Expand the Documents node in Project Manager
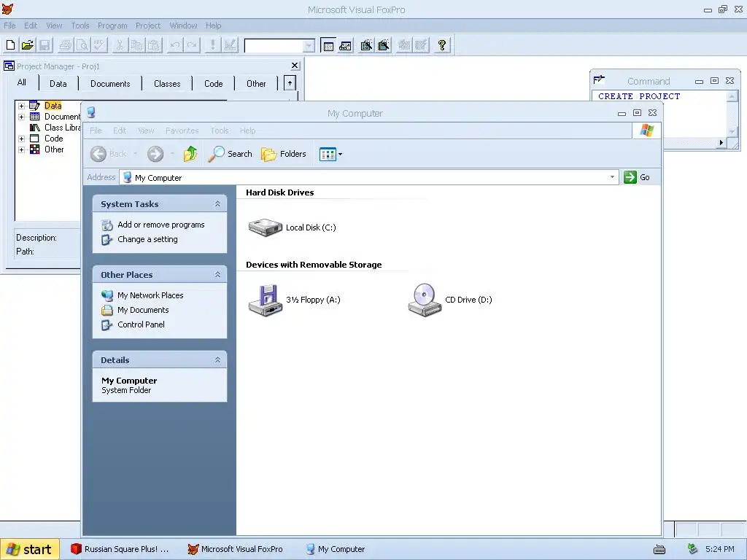The width and height of the screenshot is (747, 560). (x=21, y=117)
